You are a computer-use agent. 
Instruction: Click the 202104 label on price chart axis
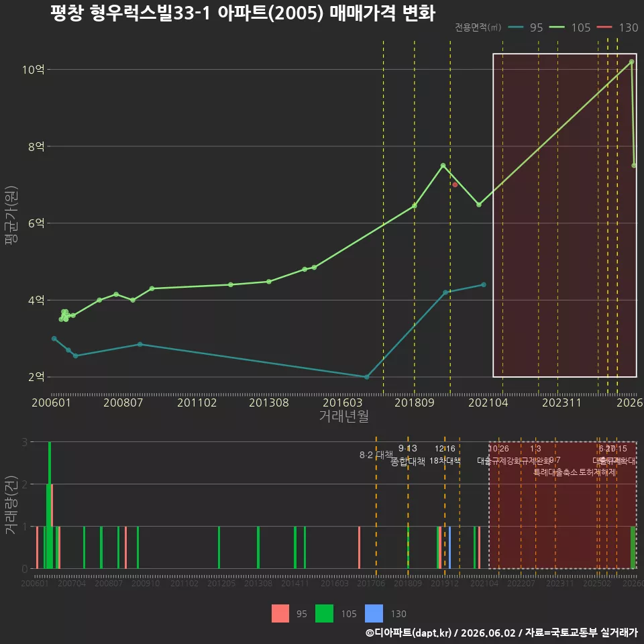(x=488, y=402)
